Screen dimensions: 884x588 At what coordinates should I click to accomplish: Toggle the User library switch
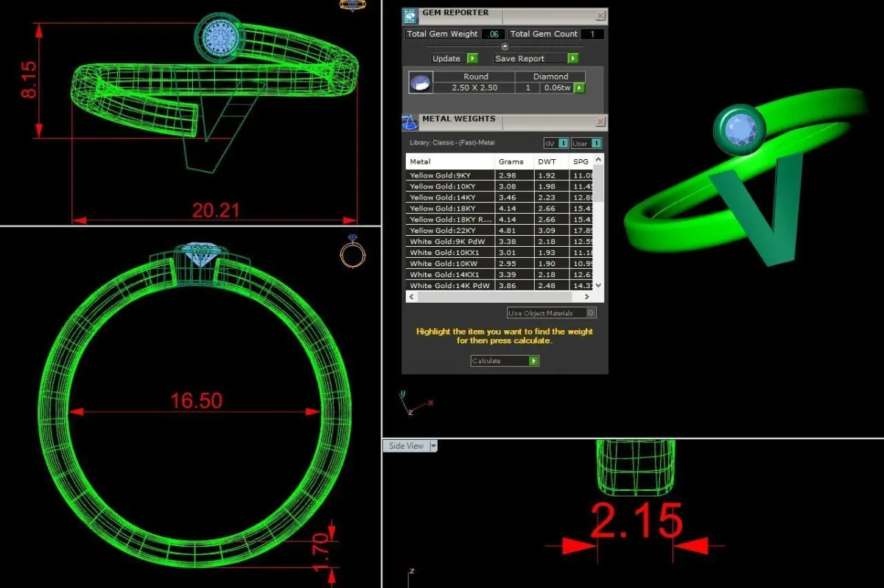[586, 143]
